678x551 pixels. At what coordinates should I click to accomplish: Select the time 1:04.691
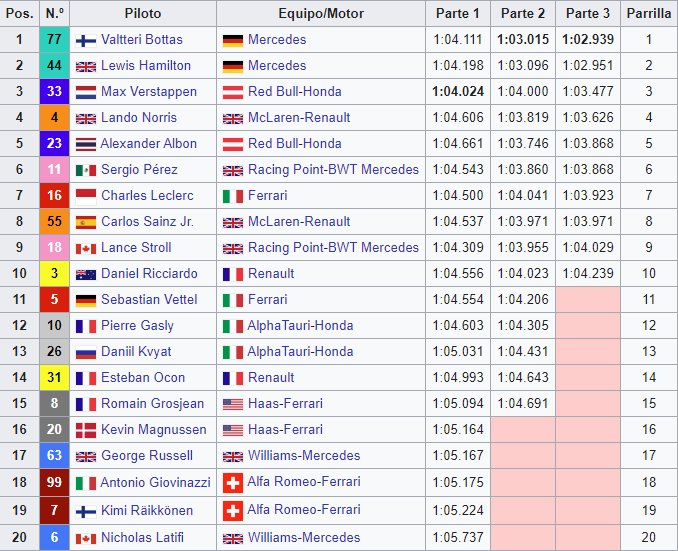(523, 403)
